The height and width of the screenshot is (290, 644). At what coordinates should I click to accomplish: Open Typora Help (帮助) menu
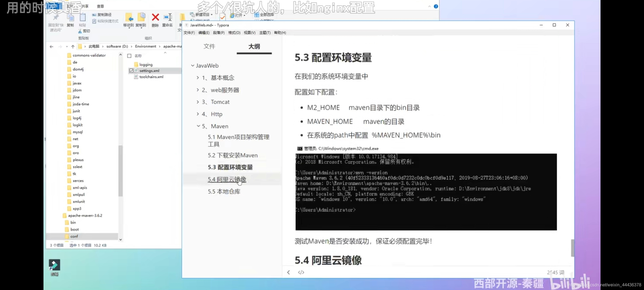[280, 33]
